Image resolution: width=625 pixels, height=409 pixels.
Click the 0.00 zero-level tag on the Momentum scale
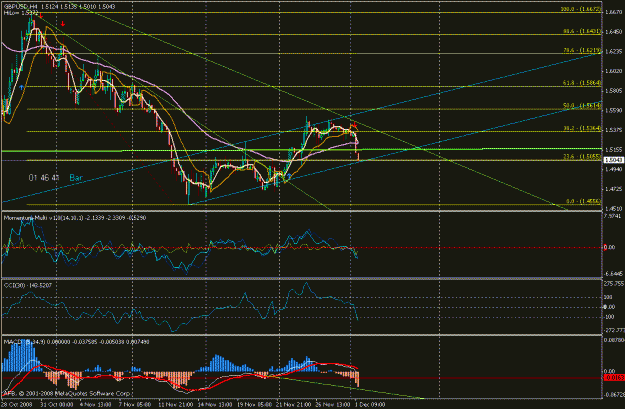point(611,248)
